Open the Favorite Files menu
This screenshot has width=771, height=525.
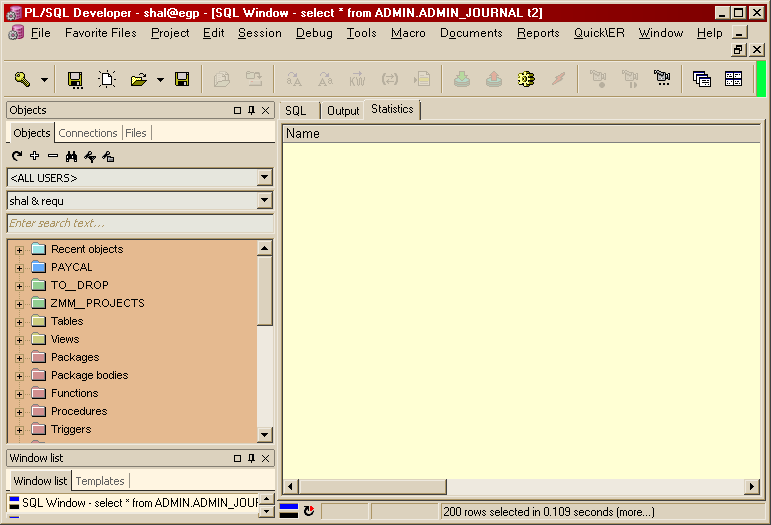coord(101,33)
